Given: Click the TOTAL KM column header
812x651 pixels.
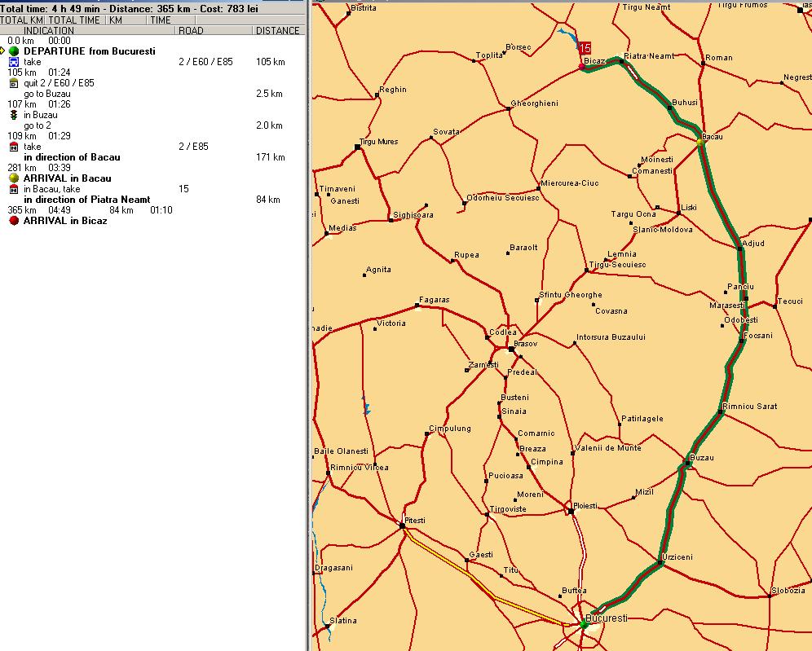Looking at the screenshot, I should point(22,20).
